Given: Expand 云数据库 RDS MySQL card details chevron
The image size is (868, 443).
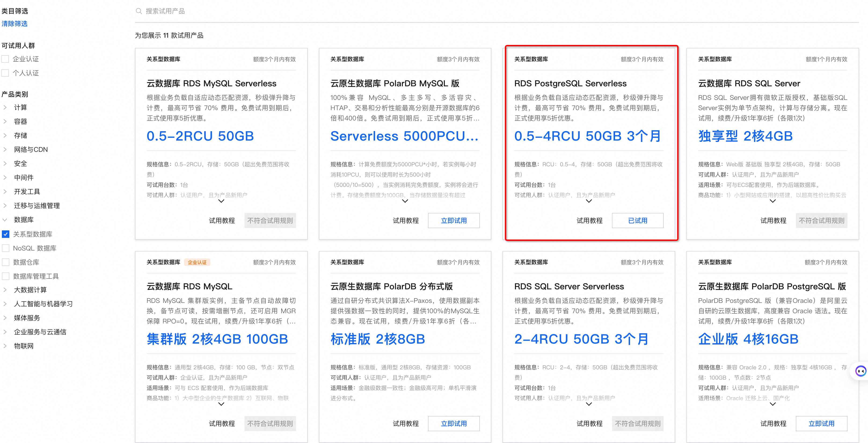Looking at the screenshot, I should click(221, 404).
